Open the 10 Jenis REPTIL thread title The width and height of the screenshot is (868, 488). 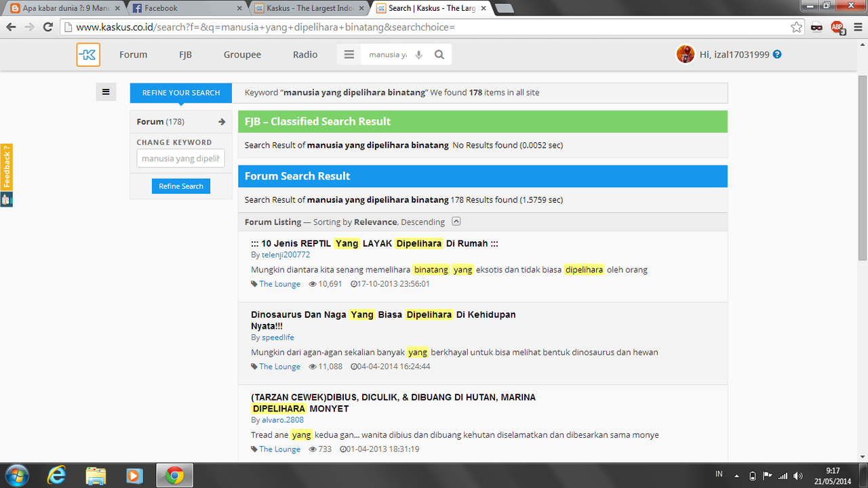point(374,243)
